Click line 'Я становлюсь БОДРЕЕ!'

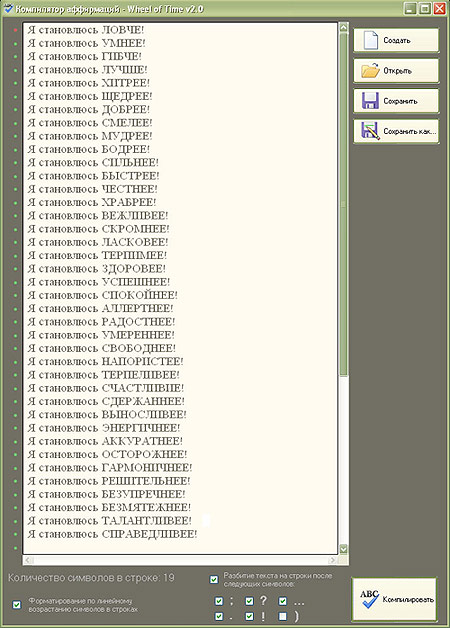[x=88, y=149]
